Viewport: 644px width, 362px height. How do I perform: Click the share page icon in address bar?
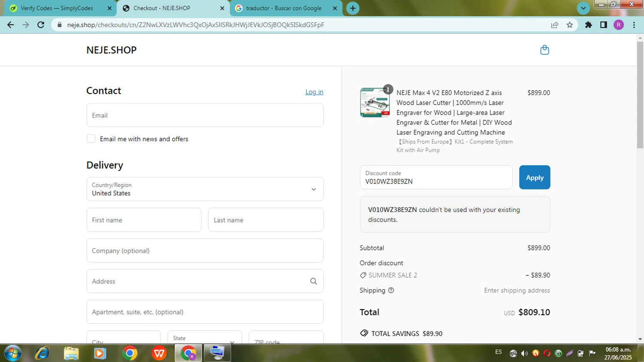[555, 25]
